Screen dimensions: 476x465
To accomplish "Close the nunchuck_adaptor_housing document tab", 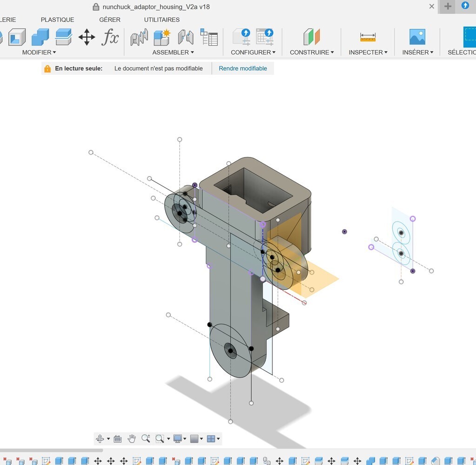I will click(432, 6).
